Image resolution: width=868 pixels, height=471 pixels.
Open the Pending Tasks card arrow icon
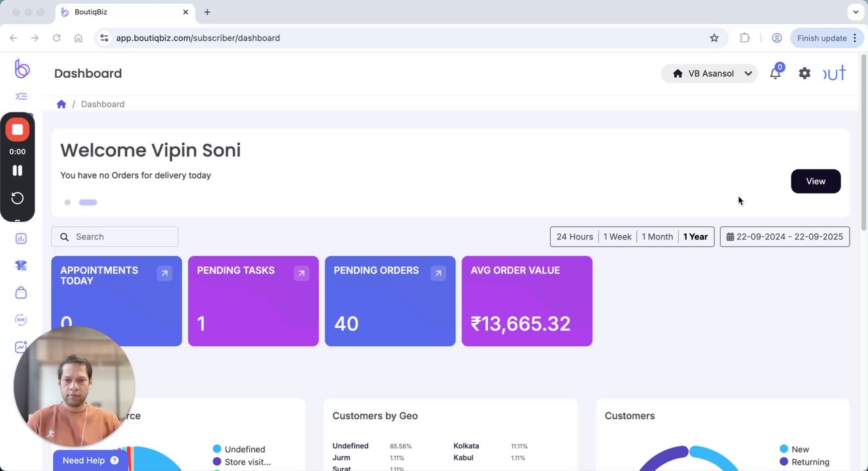click(x=301, y=273)
